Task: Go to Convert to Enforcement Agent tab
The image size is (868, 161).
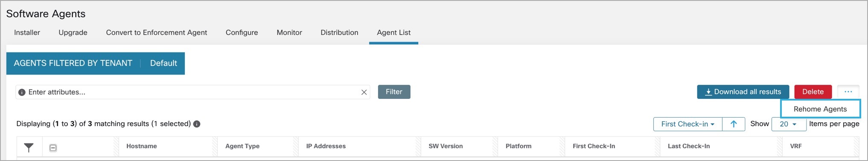Action: tap(157, 32)
